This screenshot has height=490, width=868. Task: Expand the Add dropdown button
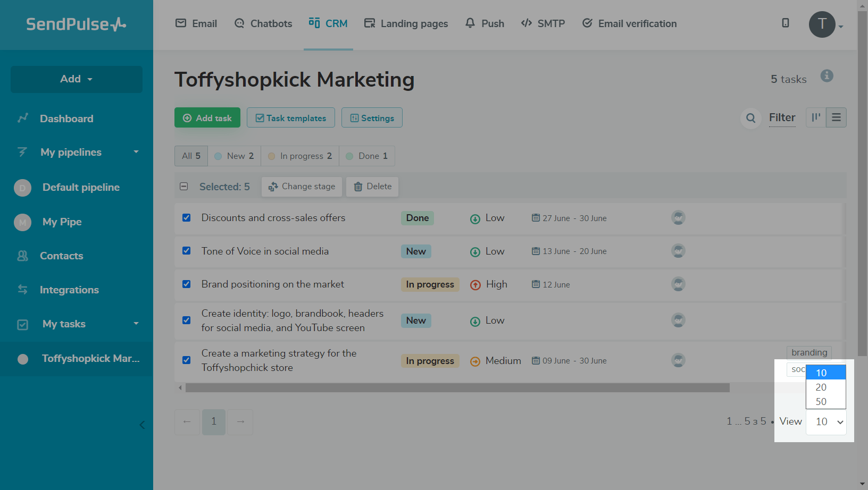[77, 79]
